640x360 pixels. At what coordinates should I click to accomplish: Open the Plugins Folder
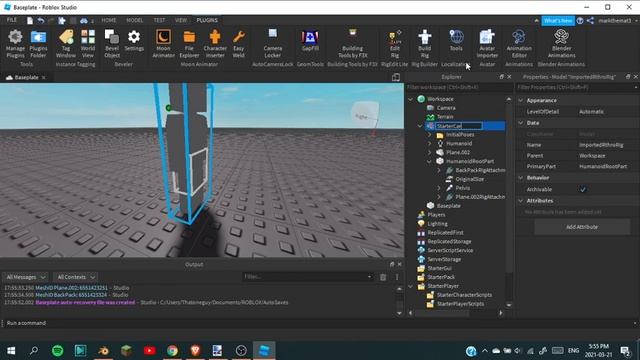coord(38,44)
